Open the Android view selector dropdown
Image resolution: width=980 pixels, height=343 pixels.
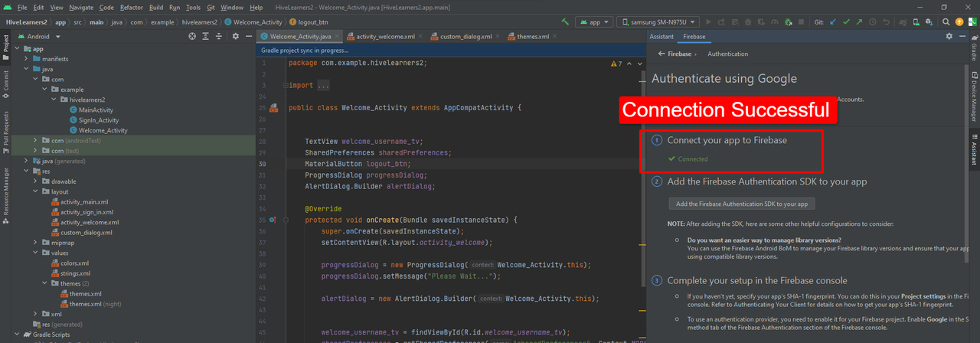[x=38, y=36]
